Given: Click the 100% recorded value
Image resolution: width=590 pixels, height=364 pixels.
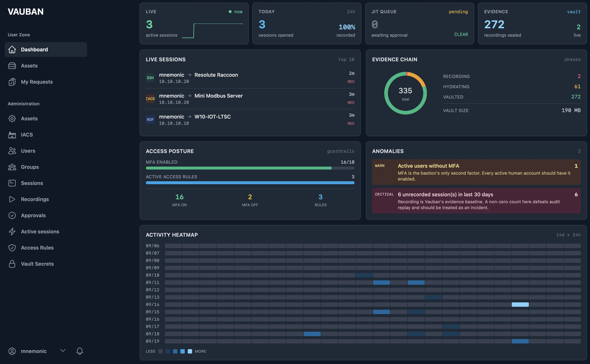Looking at the screenshot, I should tap(347, 27).
